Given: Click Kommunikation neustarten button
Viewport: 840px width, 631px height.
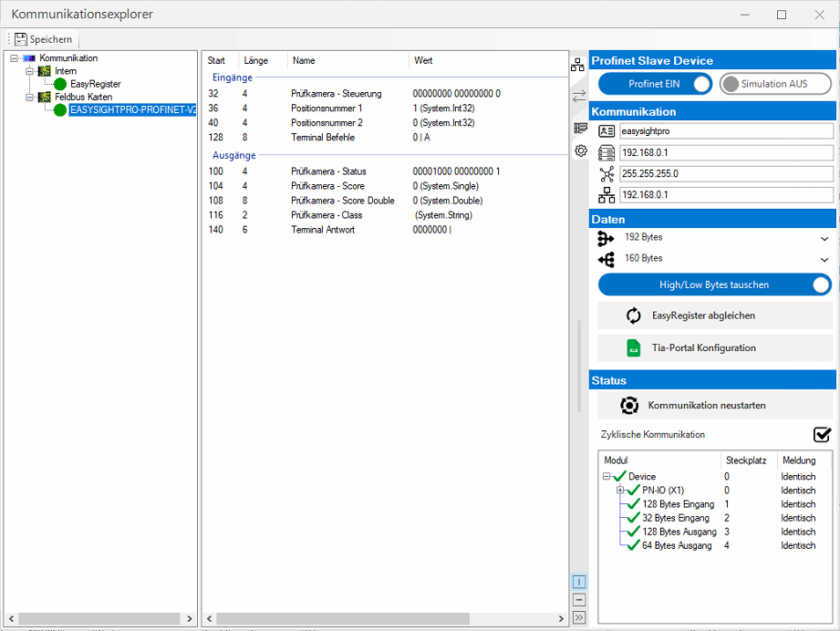Looking at the screenshot, I should point(715,405).
